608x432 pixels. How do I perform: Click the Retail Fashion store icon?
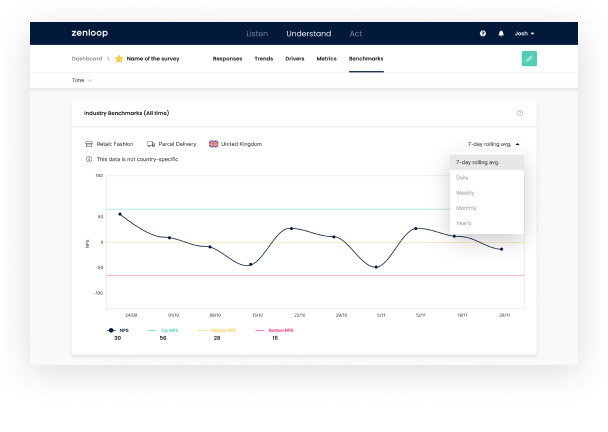click(89, 144)
